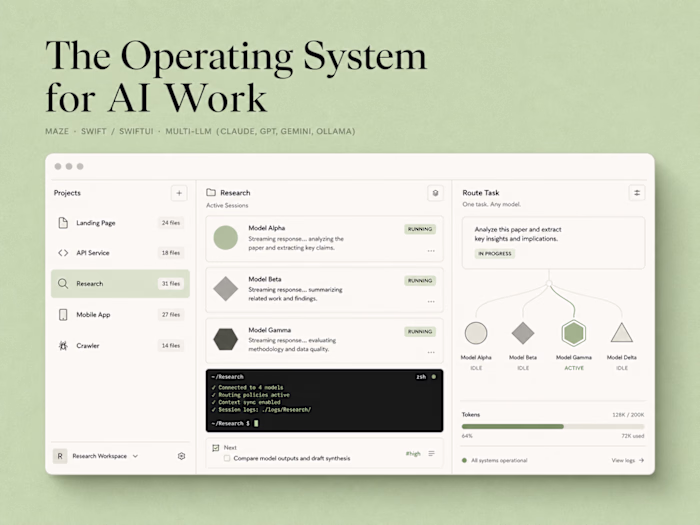Click the Research magnifier icon
Screen dimensions: 700x525
(63, 283)
